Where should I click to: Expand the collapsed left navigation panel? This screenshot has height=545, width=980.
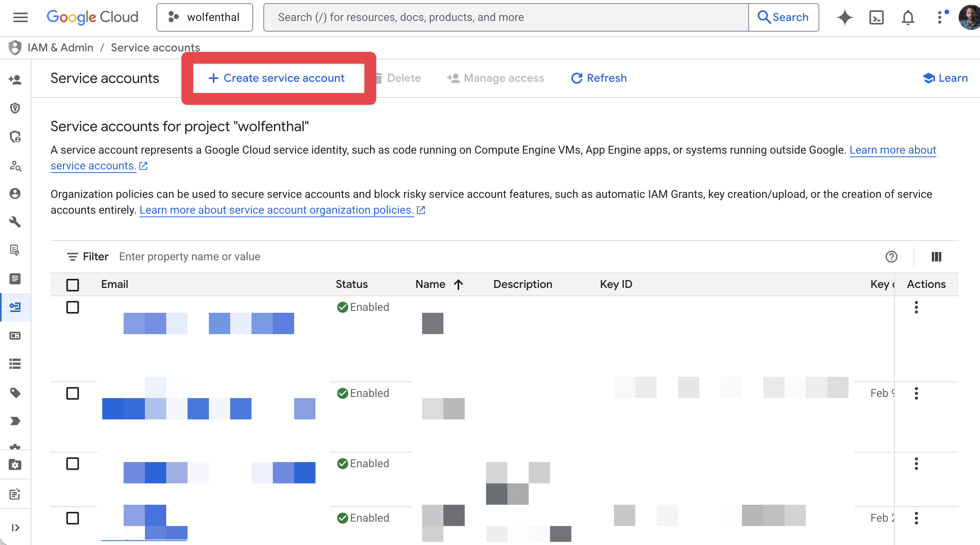(15, 528)
